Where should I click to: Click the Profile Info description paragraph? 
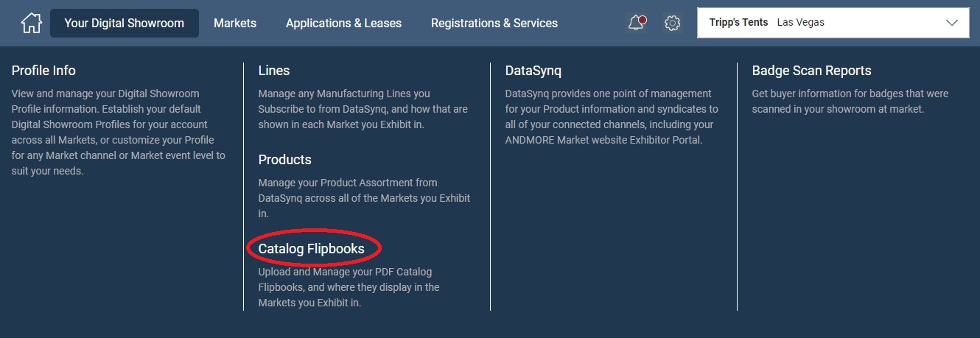tap(118, 133)
